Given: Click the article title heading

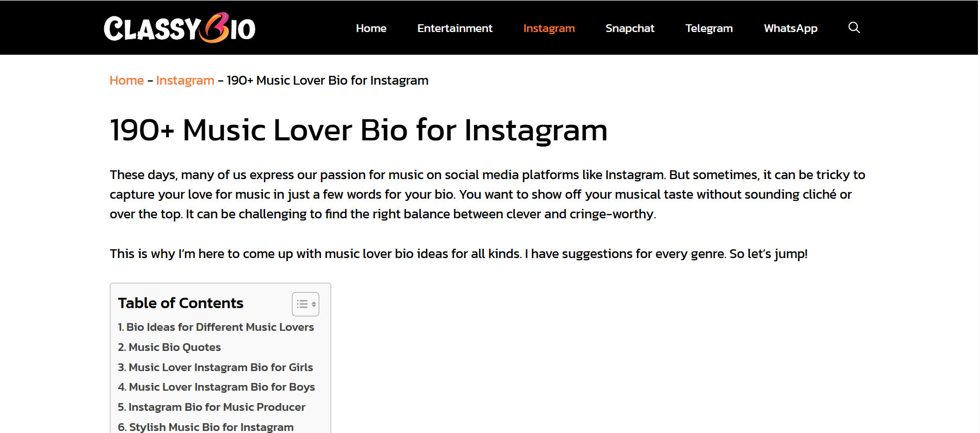Looking at the screenshot, I should click(358, 131).
